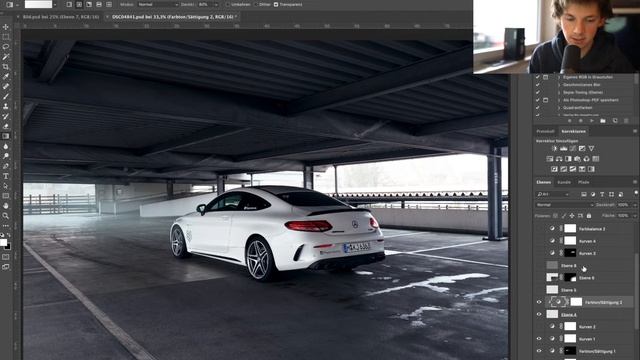Open the gradient preset picker arrow

point(55,4)
